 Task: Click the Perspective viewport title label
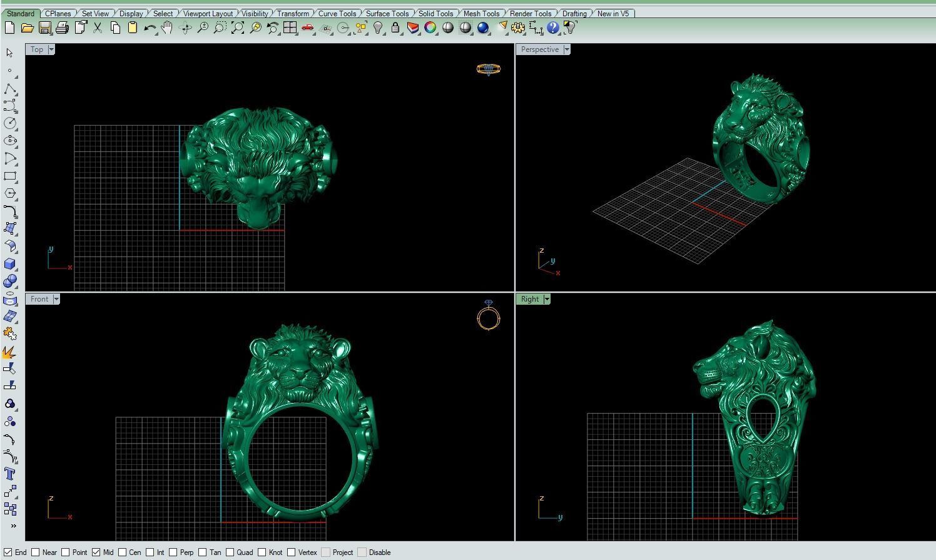pyautogui.click(x=540, y=49)
